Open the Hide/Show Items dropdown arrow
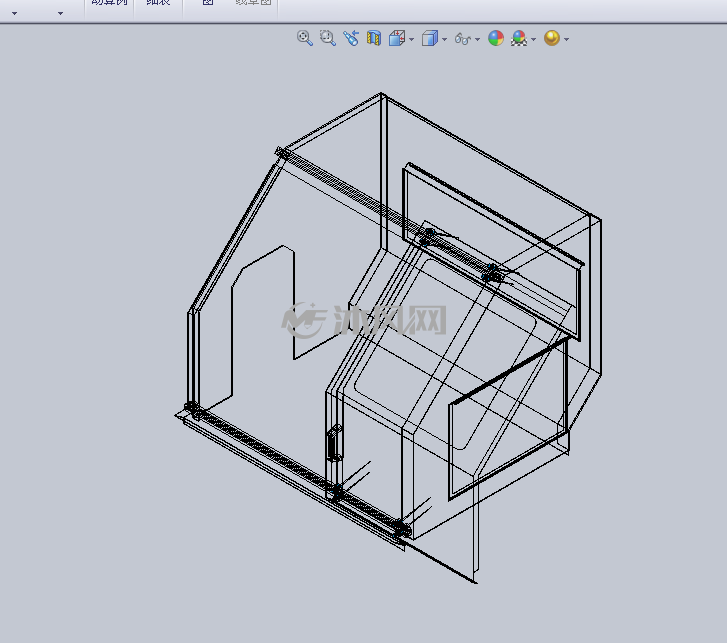 click(x=478, y=39)
